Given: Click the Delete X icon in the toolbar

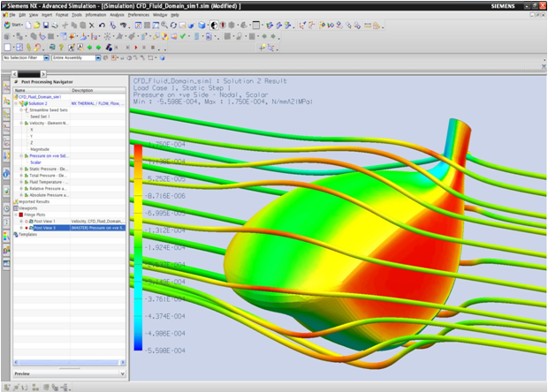Looking at the screenshot, I should [x=91, y=25].
